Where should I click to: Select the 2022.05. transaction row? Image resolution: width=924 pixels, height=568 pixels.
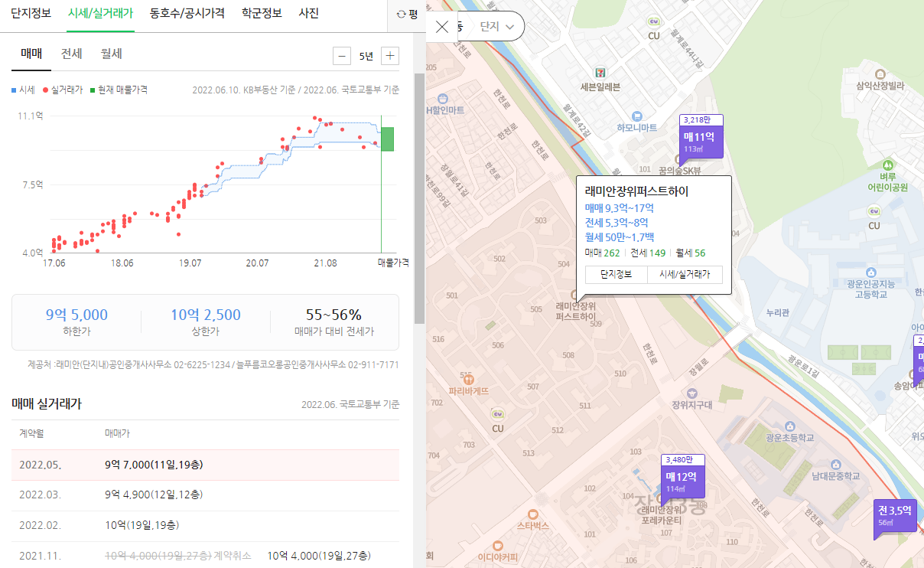point(205,465)
